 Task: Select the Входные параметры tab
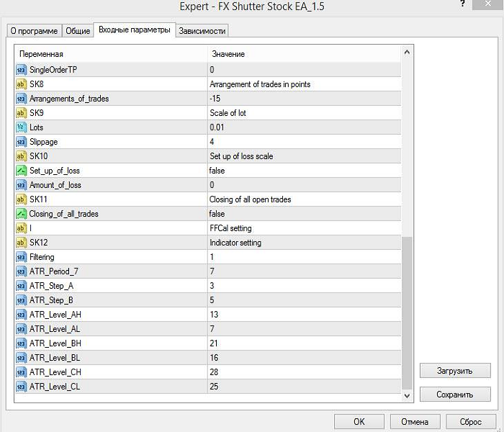(135, 30)
